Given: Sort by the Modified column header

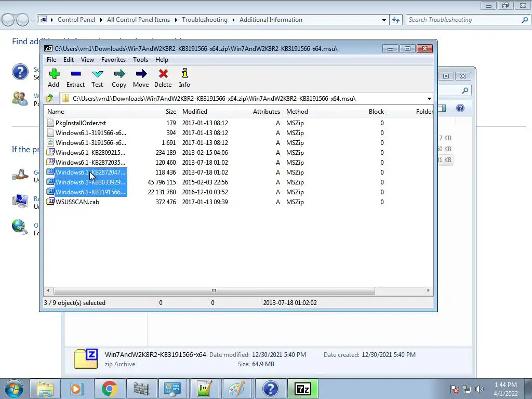Looking at the screenshot, I should click(205, 112).
